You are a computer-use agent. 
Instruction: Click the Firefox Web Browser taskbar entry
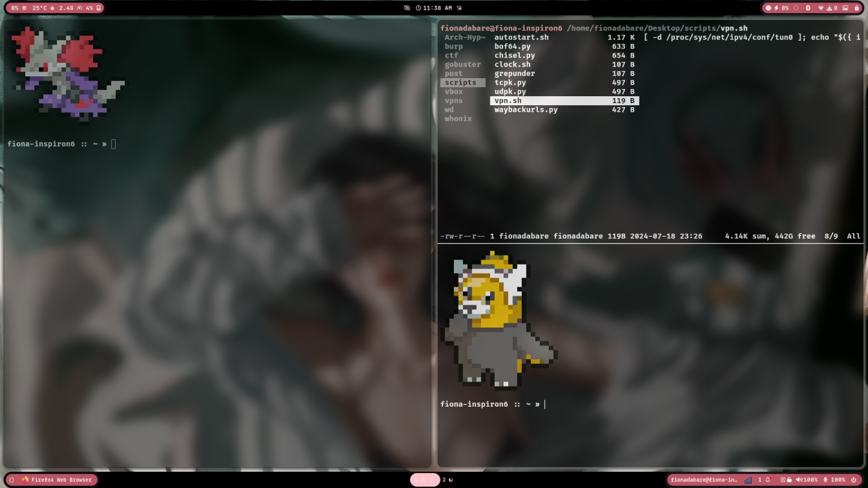(x=57, y=480)
